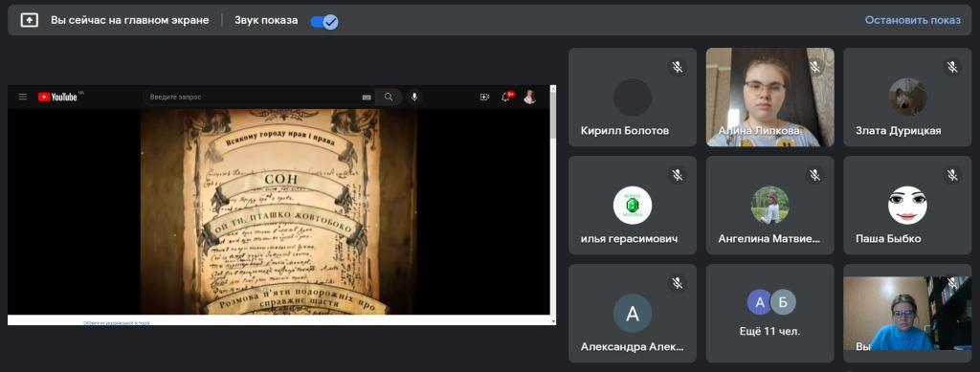This screenshot has height=372, width=980.
Task: Open the link below the video player
Action: [117, 322]
